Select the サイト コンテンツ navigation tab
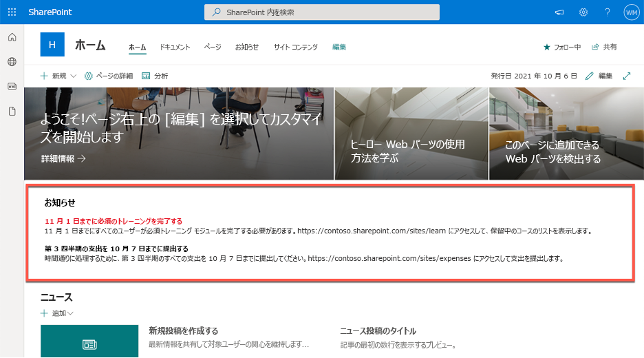This screenshot has width=644, height=358. tap(296, 48)
